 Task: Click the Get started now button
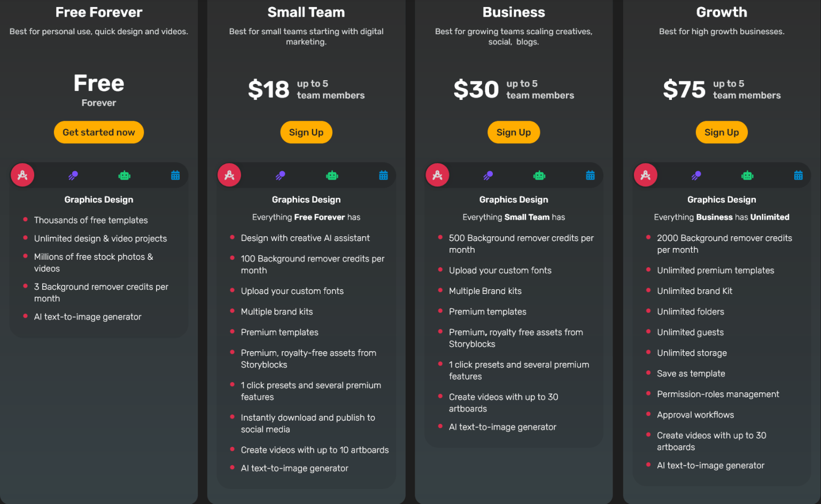coord(98,132)
